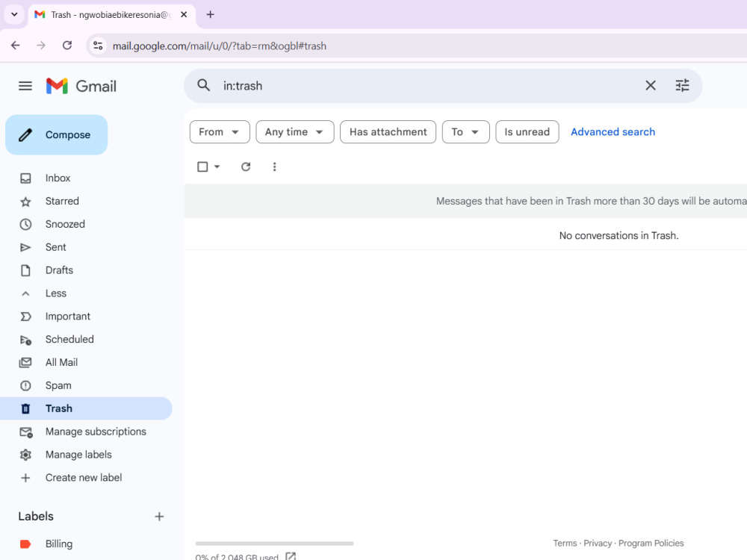Collapse sidebar with Less chevron

coord(25,293)
